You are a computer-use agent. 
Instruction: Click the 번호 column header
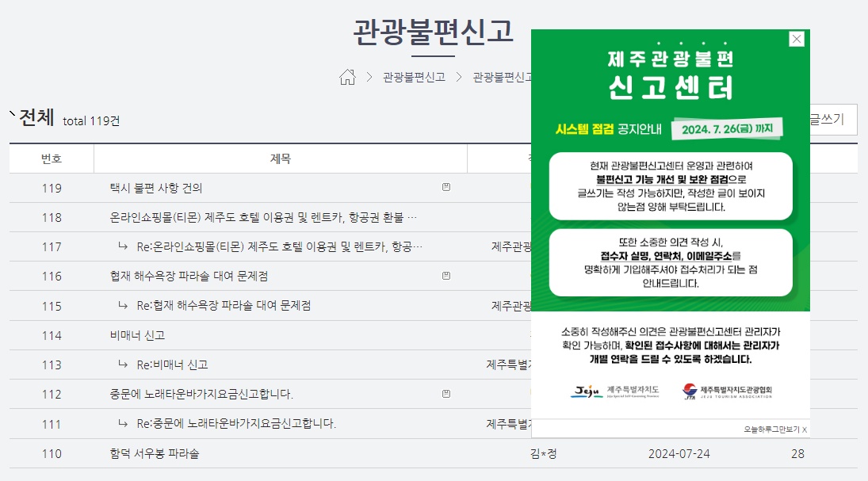tap(50, 158)
